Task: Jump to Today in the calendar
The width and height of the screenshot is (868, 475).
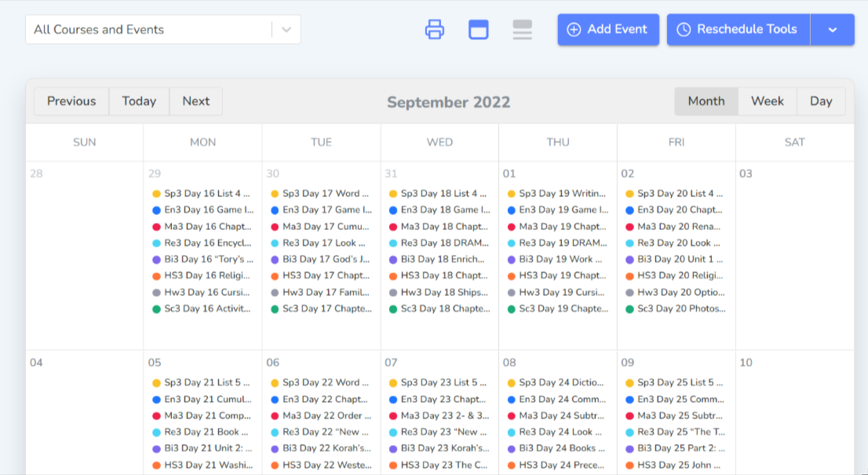Action: click(139, 100)
